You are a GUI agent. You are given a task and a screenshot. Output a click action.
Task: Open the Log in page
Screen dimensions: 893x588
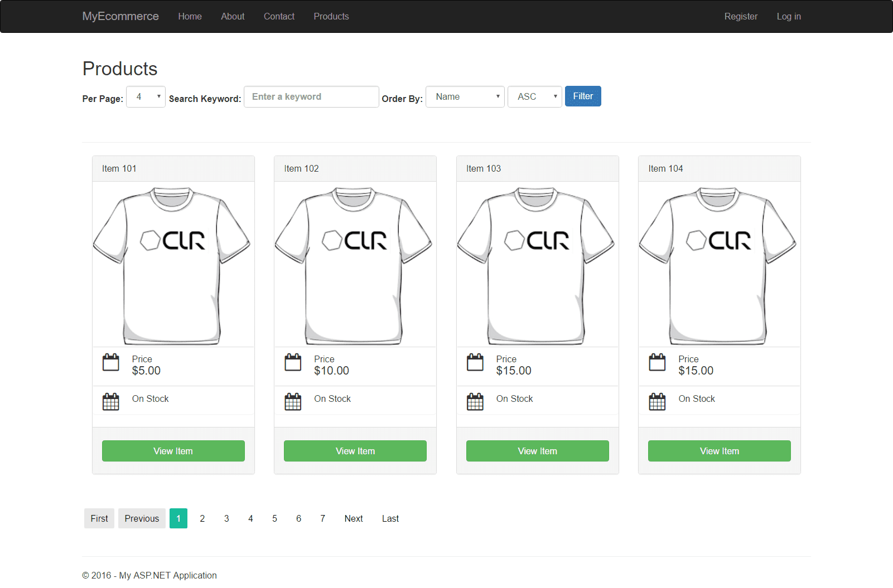pos(789,16)
